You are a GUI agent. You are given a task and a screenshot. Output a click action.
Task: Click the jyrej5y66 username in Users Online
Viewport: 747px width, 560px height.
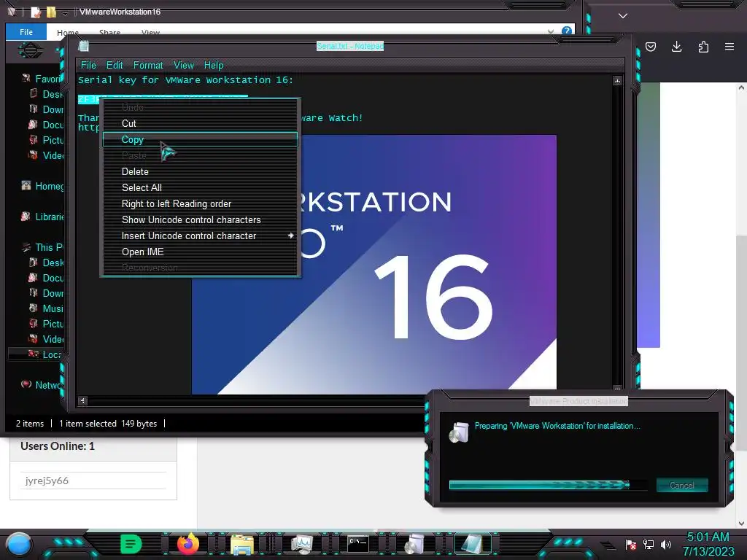point(47,481)
